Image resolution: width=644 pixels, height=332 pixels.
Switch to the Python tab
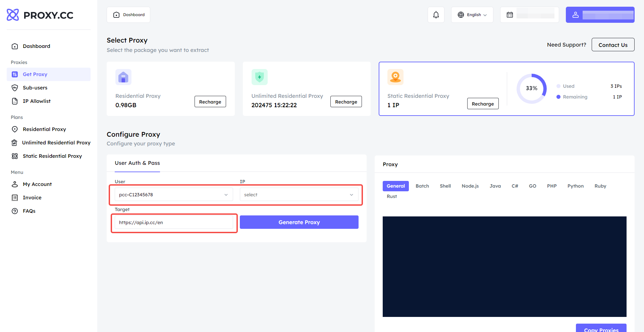(x=576, y=186)
